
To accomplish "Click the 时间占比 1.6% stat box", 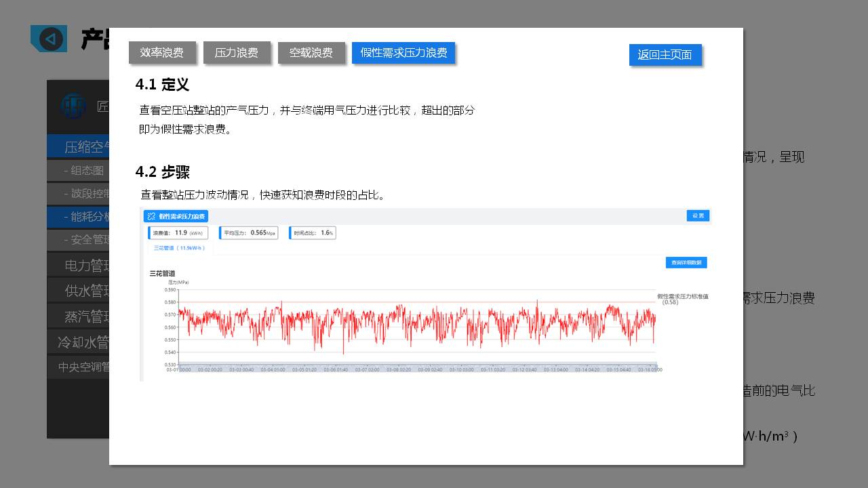I will 312,233.
